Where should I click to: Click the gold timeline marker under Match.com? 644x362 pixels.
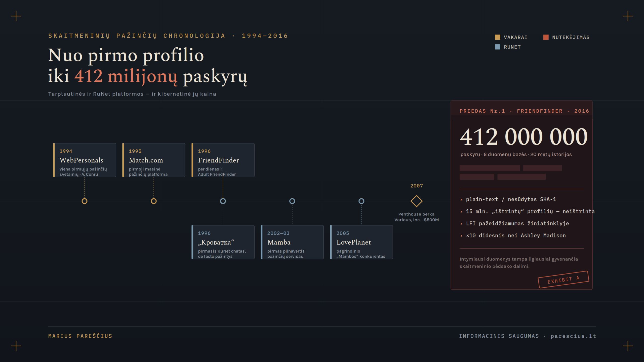(x=154, y=201)
